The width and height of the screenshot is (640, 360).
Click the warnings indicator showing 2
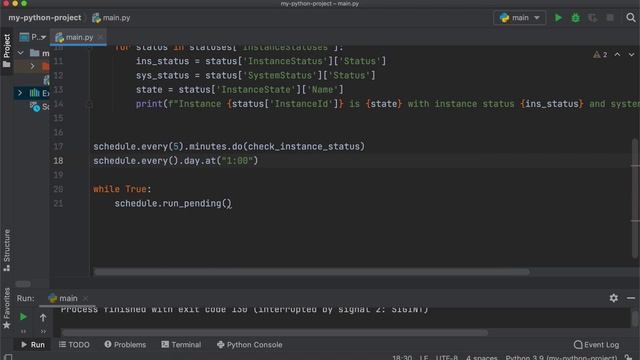coord(600,54)
